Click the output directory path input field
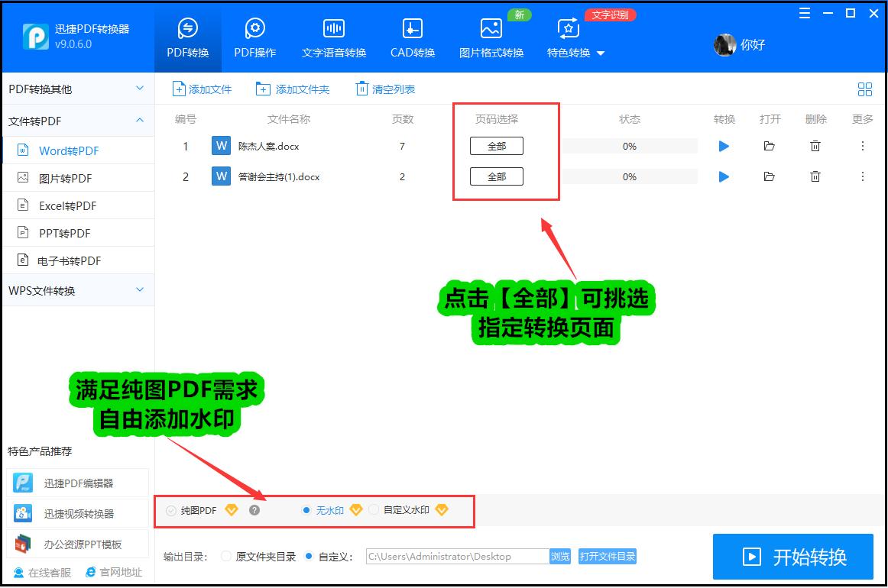Image resolution: width=888 pixels, height=588 pixels. [x=451, y=557]
